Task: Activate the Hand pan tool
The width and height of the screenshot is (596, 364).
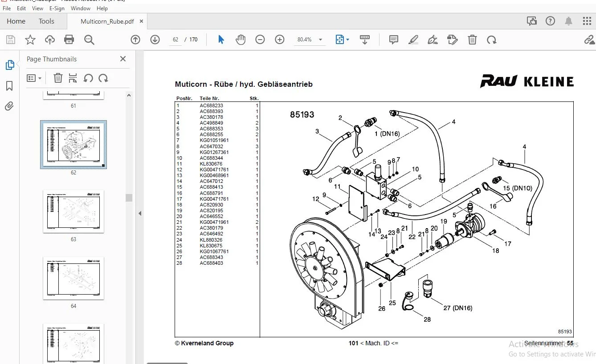Action: [241, 40]
